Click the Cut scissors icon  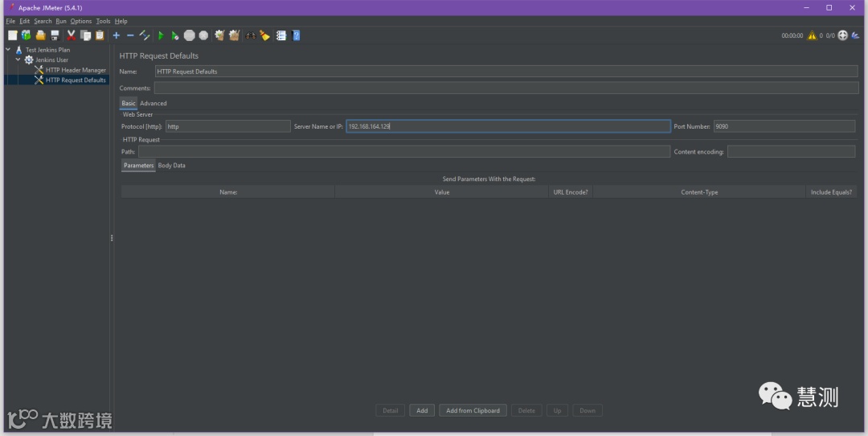click(72, 35)
